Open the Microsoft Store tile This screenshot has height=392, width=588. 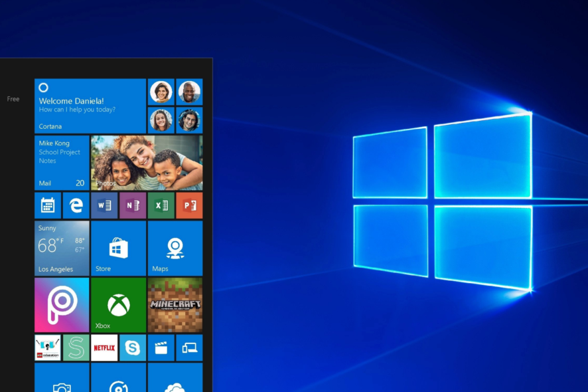pyautogui.click(x=119, y=248)
